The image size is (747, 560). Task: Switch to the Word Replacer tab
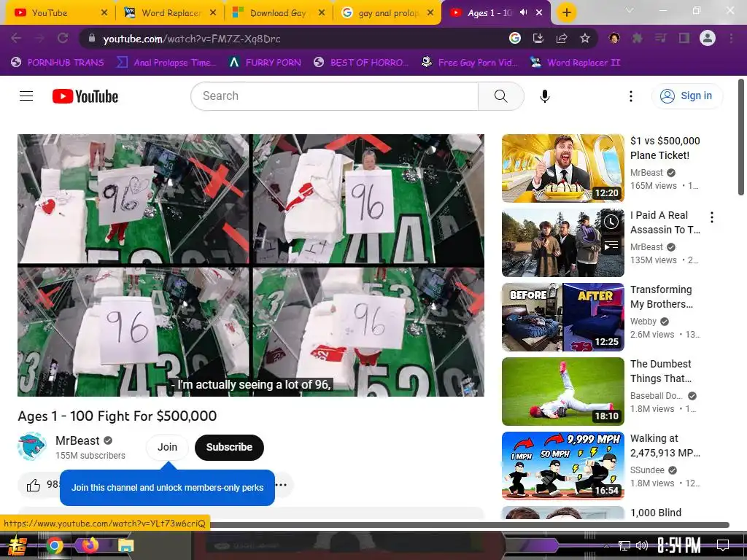(169, 13)
